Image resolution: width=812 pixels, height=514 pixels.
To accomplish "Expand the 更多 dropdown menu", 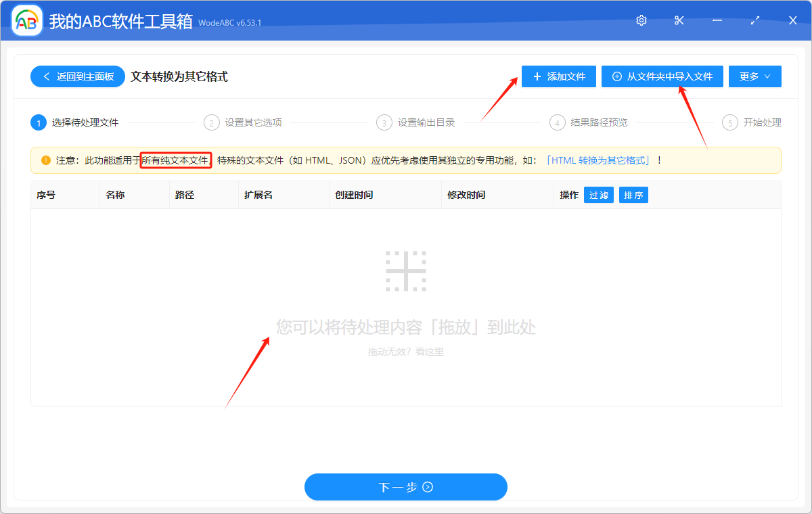I will click(x=754, y=76).
